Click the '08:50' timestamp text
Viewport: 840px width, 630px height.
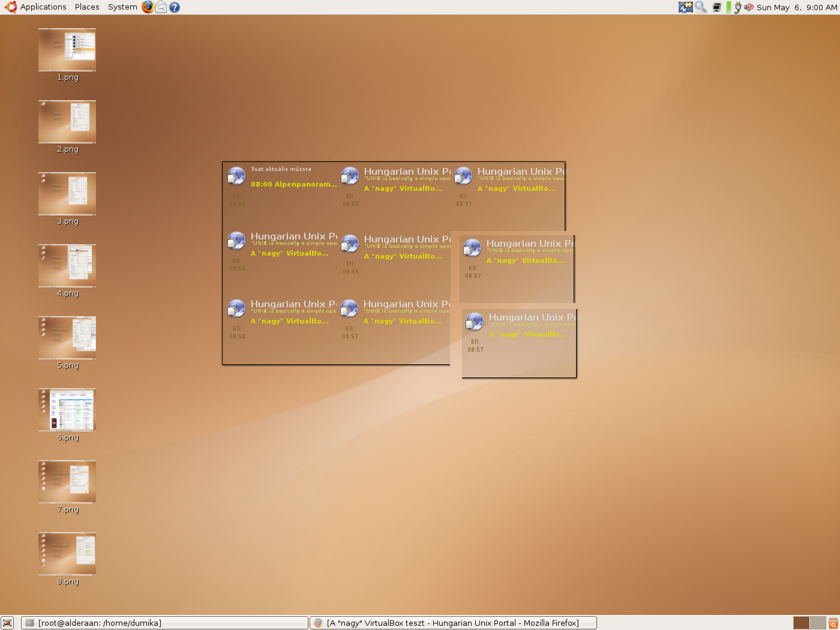click(x=350, y=204)
